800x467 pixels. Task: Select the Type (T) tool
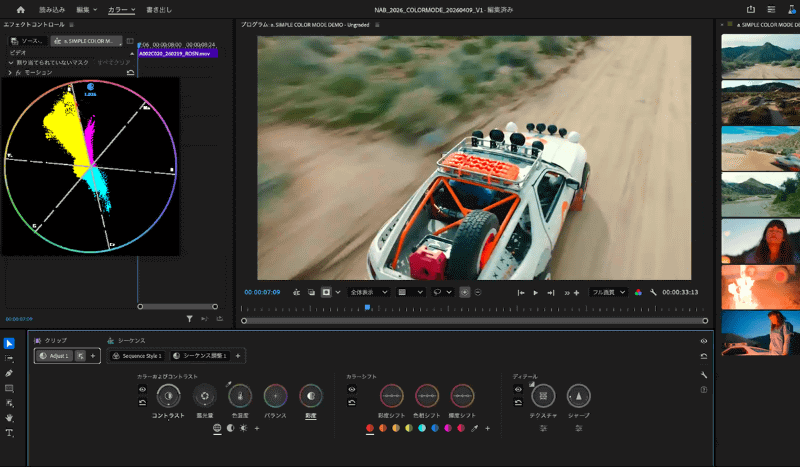(10, 433)
